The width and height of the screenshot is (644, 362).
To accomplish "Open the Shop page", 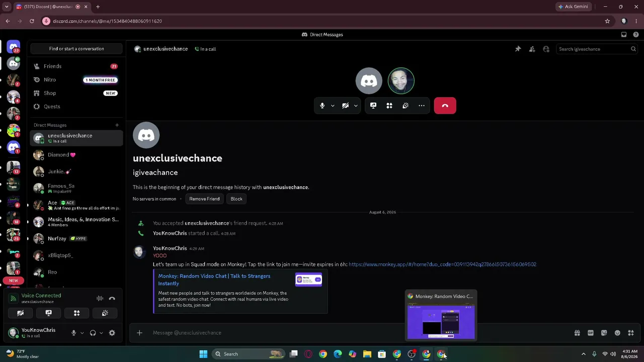I will pyautogui.click(x=76, y=93).
